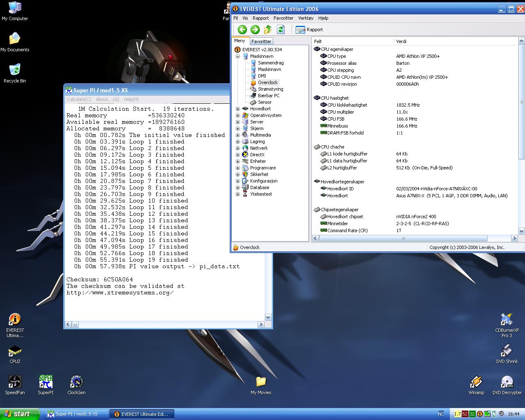Viewport: 525px width, 420px height.
Task: Click the CPU klokkehastighet row
Action: tap(415, 105)
